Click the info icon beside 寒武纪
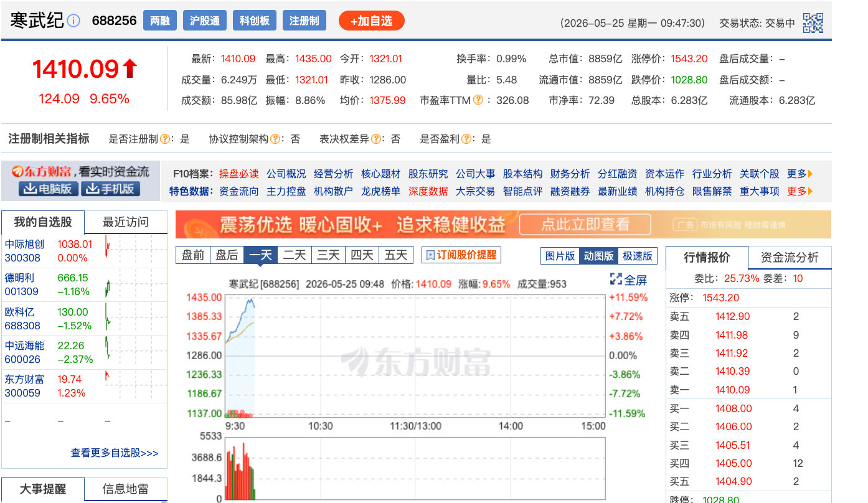The width and height of the screenshot is (868, 503). tap(73, 21)
